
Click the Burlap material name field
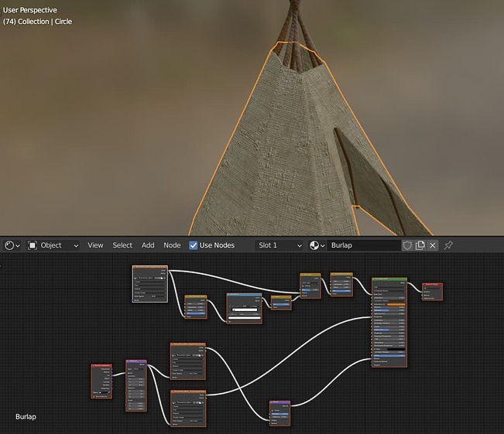pos(364,245)
